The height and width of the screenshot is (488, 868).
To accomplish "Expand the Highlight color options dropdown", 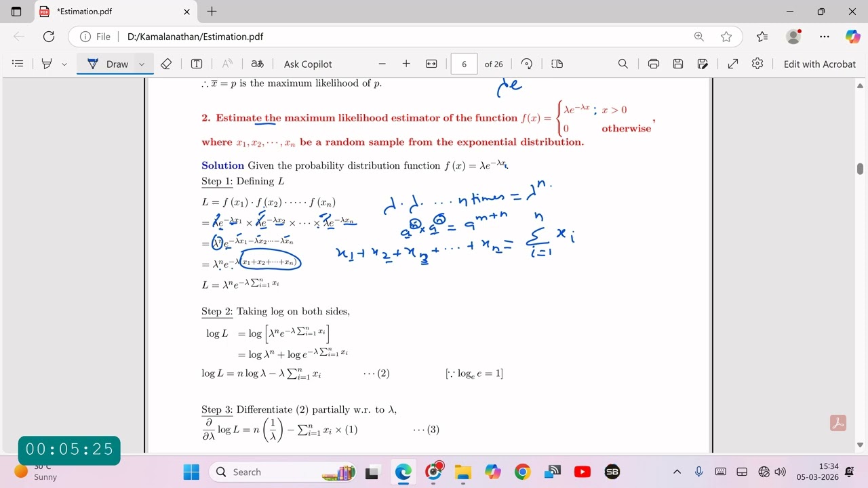I will tap(64, 64).
